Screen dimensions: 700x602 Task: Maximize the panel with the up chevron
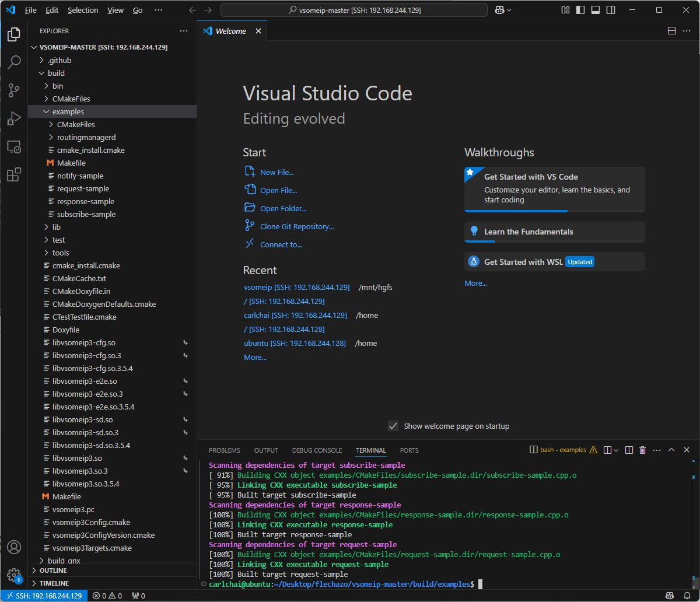(671, 450)
